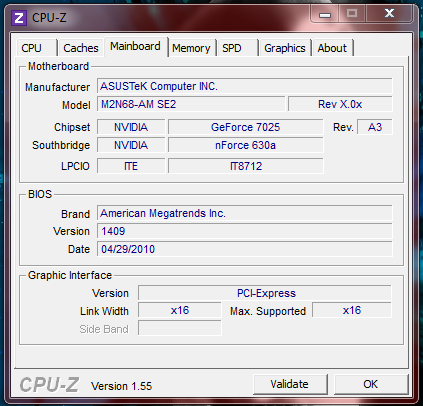423x406 pixels.
Task: Click the Link Width x16 field
Action: coord(180,310)
